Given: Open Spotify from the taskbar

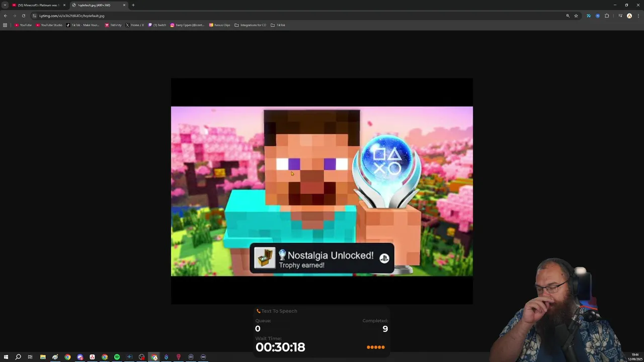Looking at the screenshot, I should click(117, 357).
